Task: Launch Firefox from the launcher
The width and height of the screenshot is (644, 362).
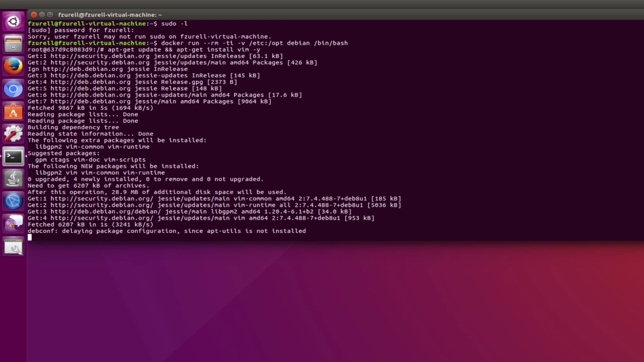Action: (x=13, y=66)
